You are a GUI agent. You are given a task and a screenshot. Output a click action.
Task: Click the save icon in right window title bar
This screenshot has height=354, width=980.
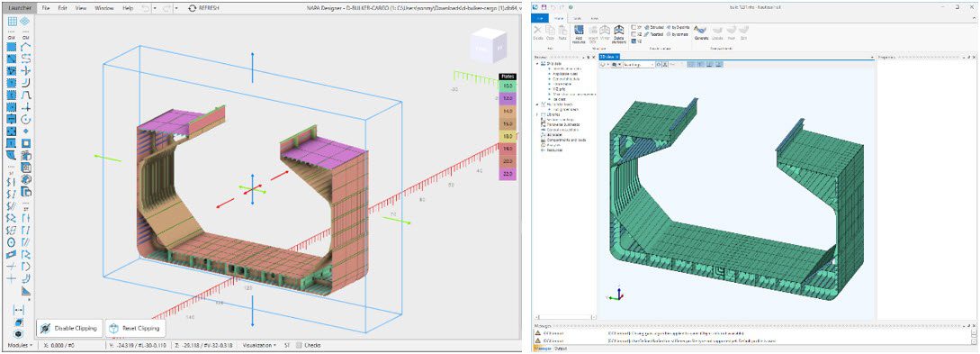(544, 6)
